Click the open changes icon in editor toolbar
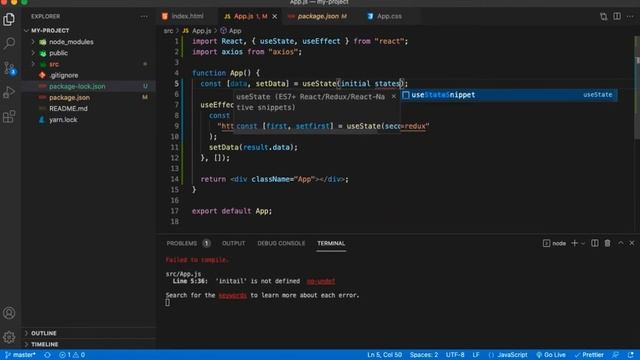This screenshot has height=360, width=640. pos(603,16)
